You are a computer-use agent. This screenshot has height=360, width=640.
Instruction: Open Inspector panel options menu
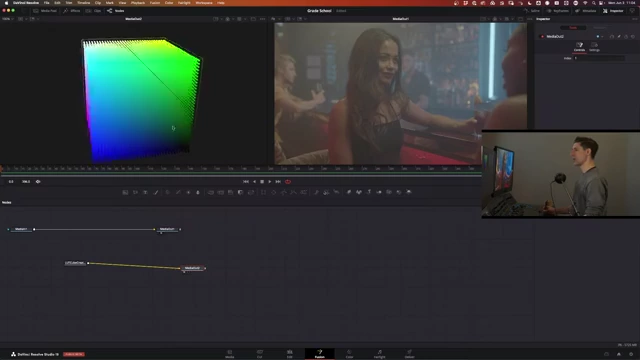(x=634, y=19)
